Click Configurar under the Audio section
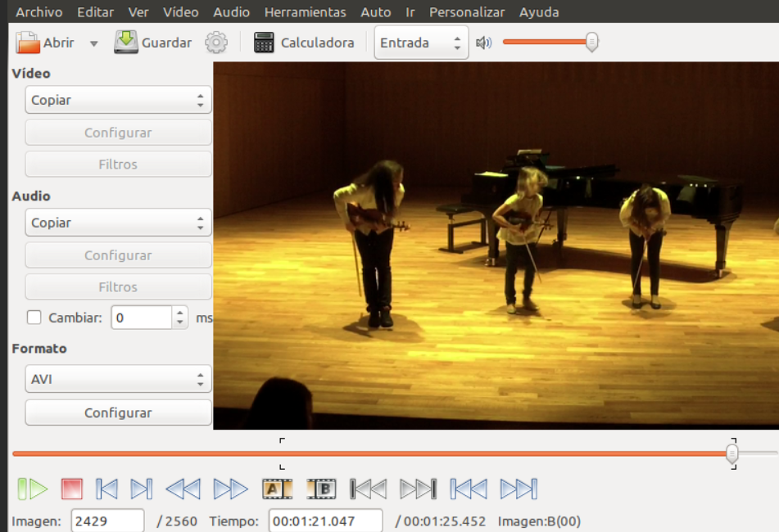Image resolution: width=779 pixels, height=532 pixels. point(118,255)
